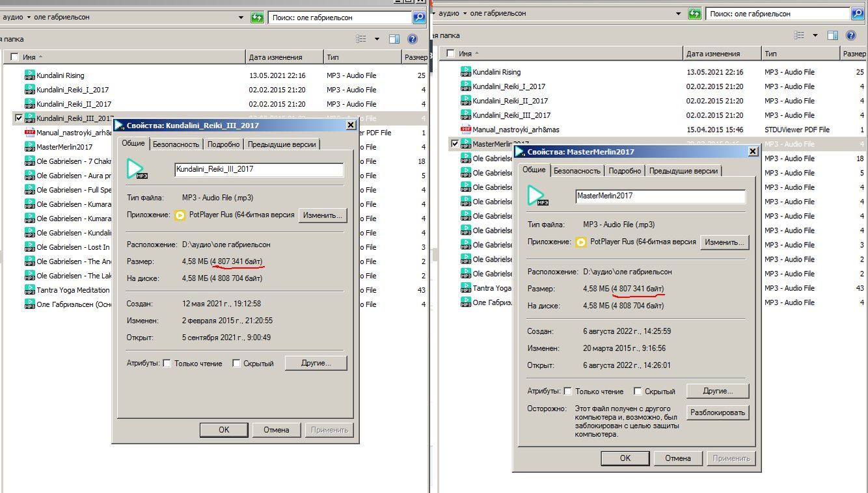
Task: Select Tantra Yoga Meditation icon in left window
Action: tap(29, 290)
